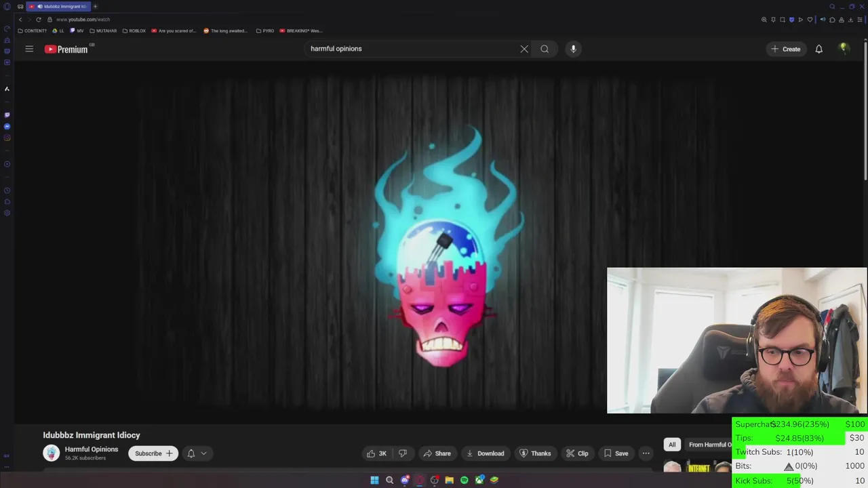The height and width of the screenshot is (488, 868).
Task: Open the Harmful Opinions channel name link
Action: (92, 449)
